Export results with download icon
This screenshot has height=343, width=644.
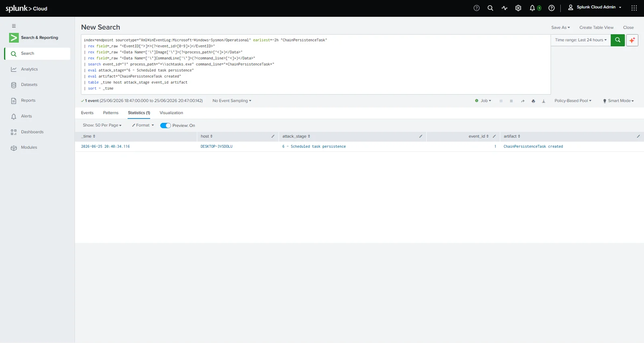pyautogui.click(x=543, y=101)
